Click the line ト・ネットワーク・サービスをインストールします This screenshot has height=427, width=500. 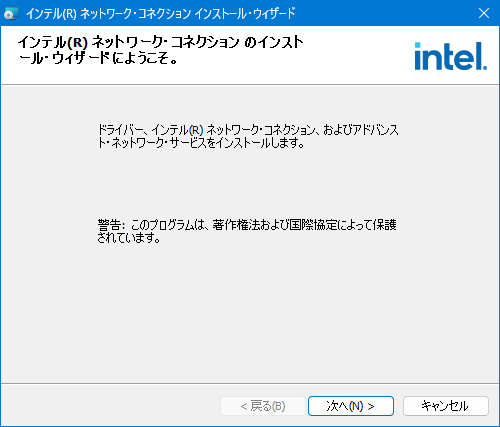201,143
